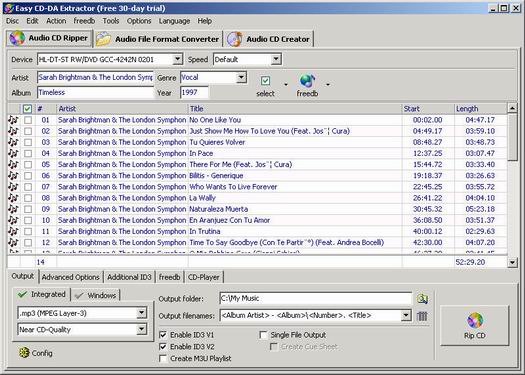Click music note icon of track 12
The image size is (525, 375).
[x=13, y=242]
